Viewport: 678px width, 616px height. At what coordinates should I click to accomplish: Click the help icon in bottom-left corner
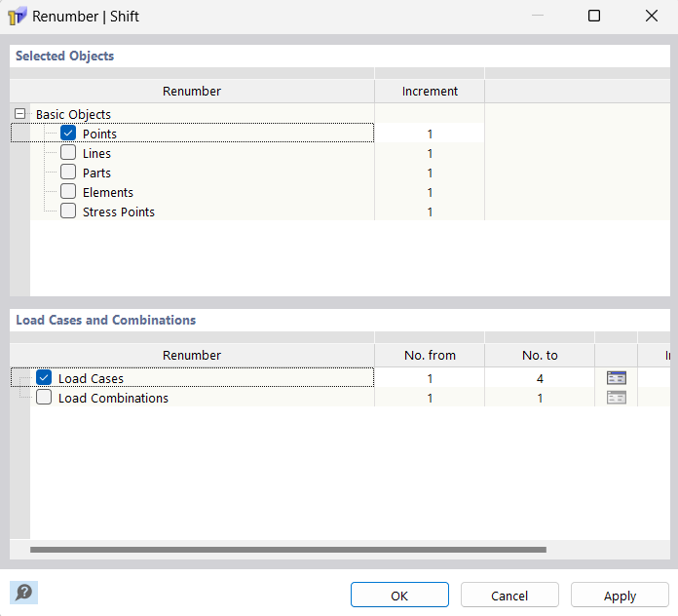tap(24, 592)
